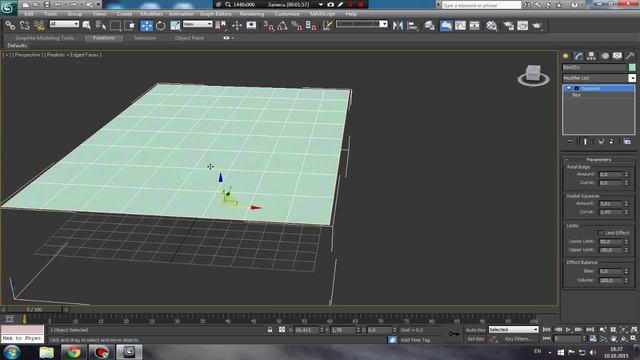Switch to the Object Paint ribbon tab
The image size is (640, 360).
189,38
